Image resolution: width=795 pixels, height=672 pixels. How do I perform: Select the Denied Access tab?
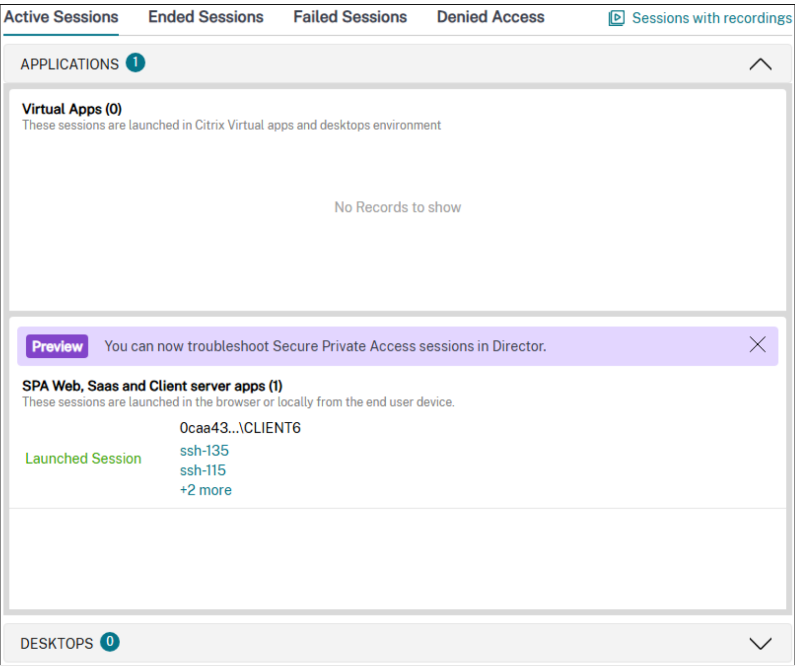pos(490,17)
